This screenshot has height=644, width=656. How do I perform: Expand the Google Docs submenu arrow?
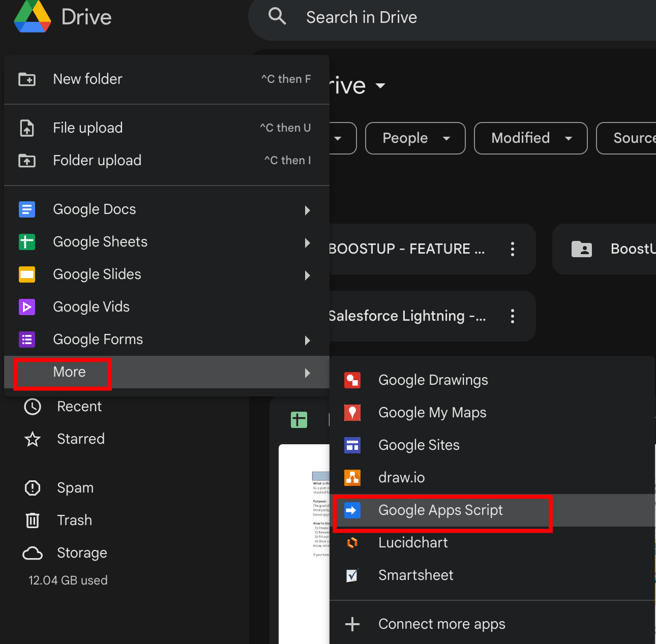tap(307, 210)
